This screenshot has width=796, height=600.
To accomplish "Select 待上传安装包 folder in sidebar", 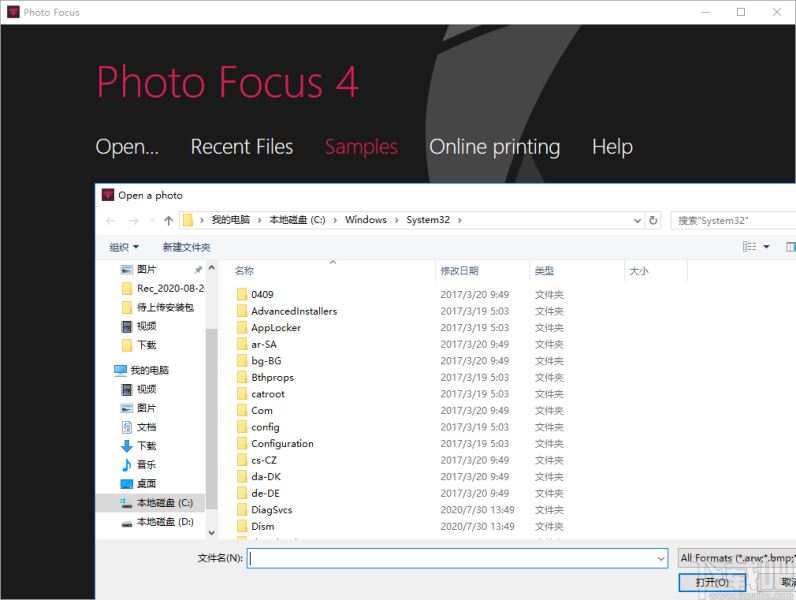I will pyautogui.click(x=158, y=307).
